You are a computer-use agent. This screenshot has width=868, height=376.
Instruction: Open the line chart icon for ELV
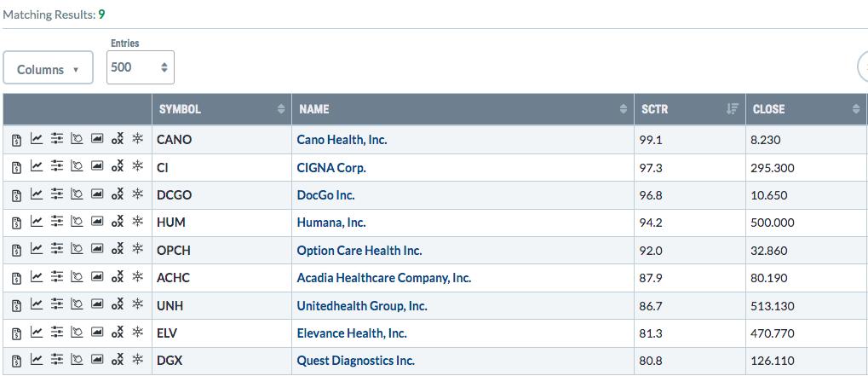pos(37,333)
